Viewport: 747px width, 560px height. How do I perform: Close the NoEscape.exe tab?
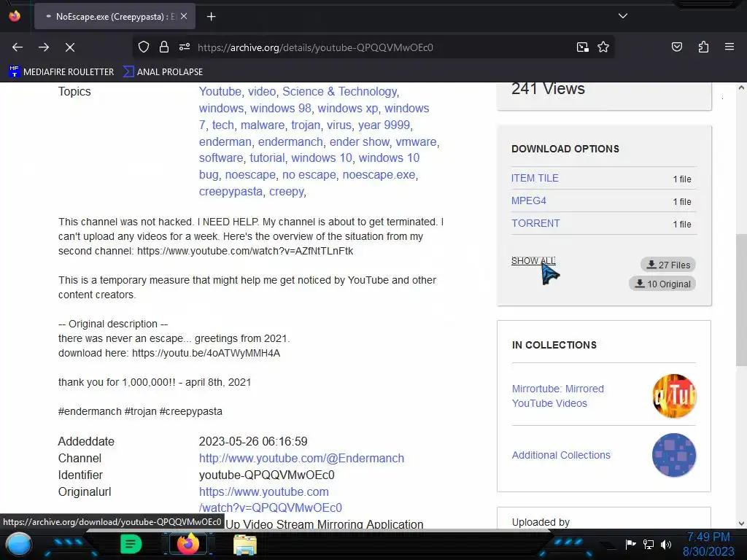pyautogui.click(x=184, y=16)
